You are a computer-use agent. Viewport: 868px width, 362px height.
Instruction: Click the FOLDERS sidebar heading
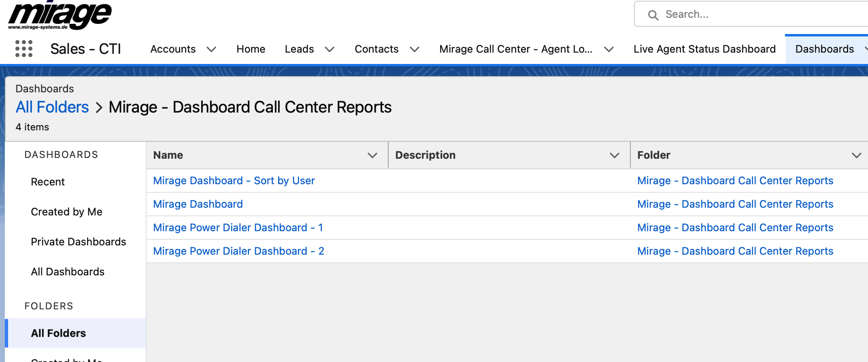click(x=49, y=306)
